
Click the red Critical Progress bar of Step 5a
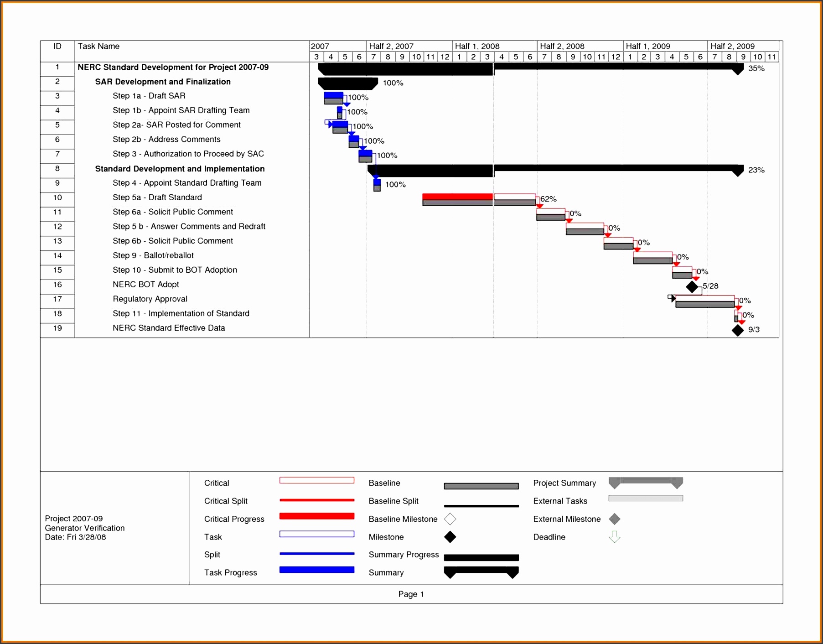tap(456, 197)
